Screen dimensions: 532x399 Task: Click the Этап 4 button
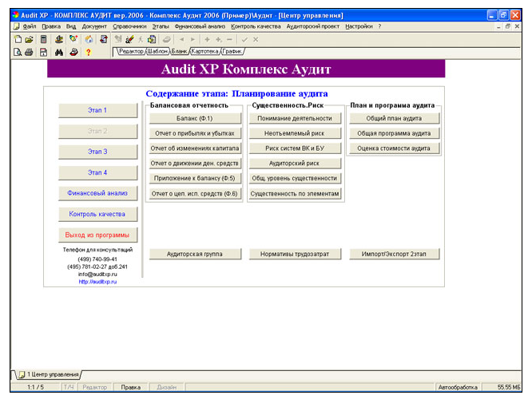[x=97, y=172]
